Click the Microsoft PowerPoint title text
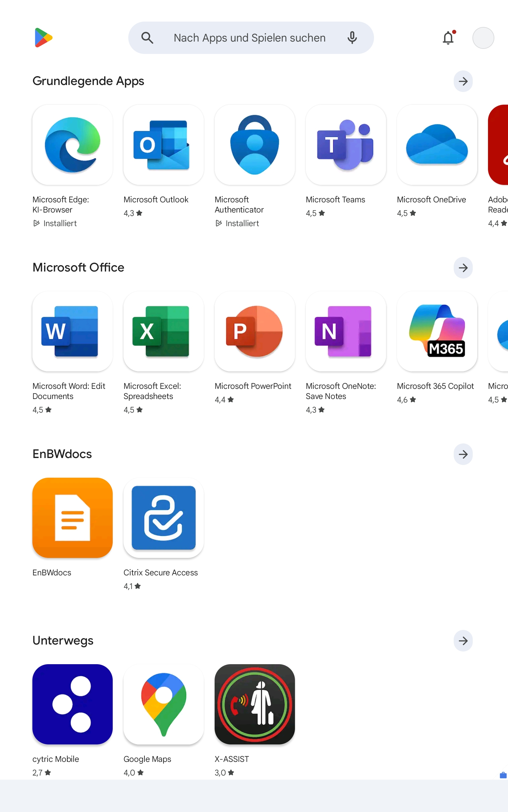The width and height of the screenshot is (508, 812). 253,386
